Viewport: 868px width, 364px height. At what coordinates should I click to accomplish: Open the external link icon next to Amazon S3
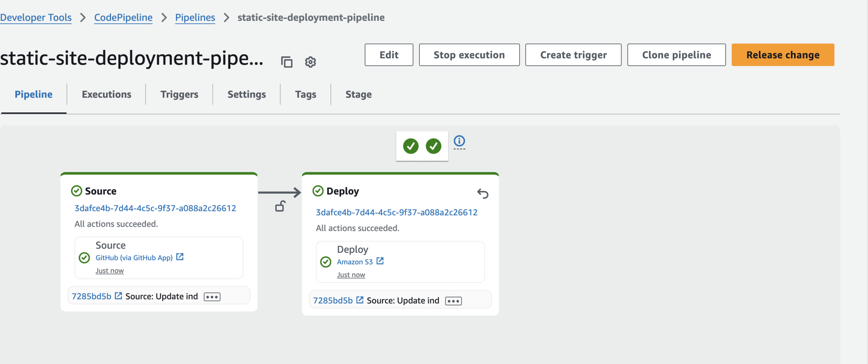click(380, 261)
